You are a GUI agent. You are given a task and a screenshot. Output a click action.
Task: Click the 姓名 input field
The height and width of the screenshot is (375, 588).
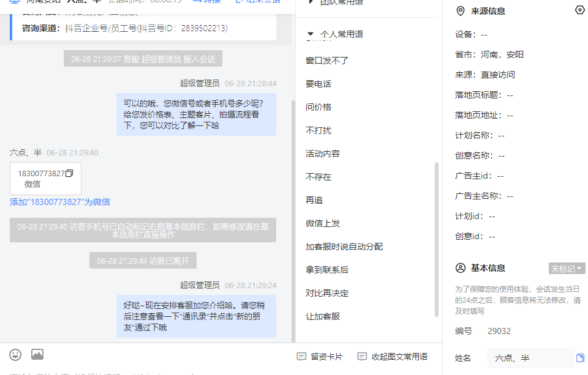(x=530, y=358)
